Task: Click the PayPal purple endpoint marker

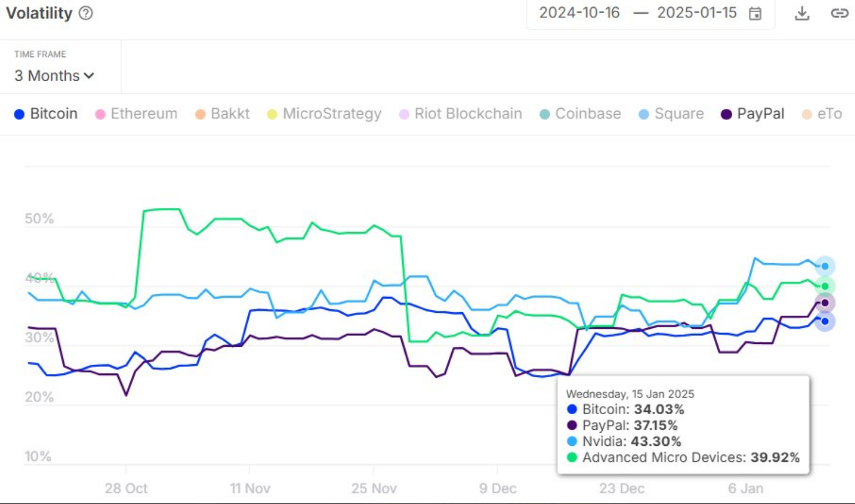Action: tap(825, 303)
